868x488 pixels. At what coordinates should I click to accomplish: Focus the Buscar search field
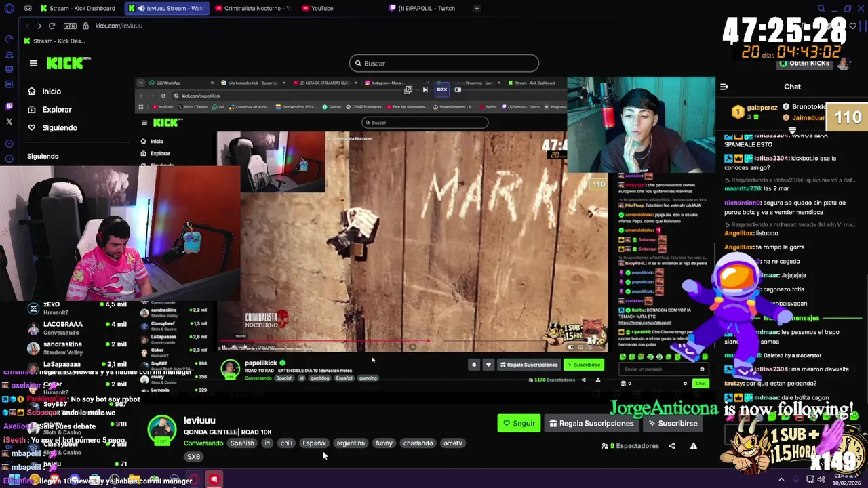[x=444, y=64]
